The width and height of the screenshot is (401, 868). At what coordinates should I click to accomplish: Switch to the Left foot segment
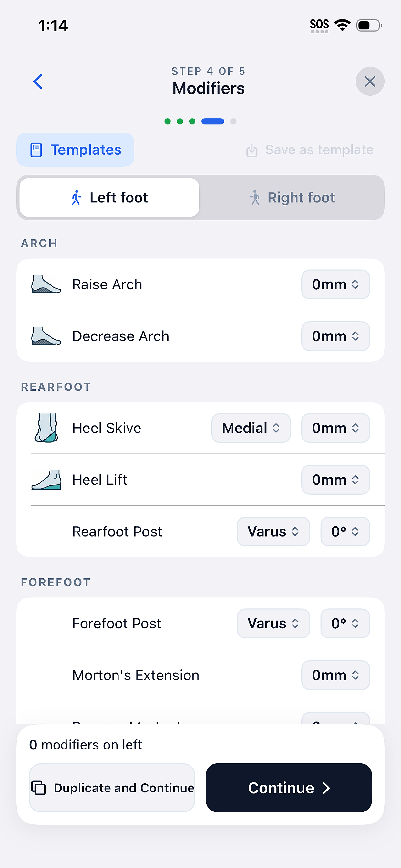coord(109,197)
